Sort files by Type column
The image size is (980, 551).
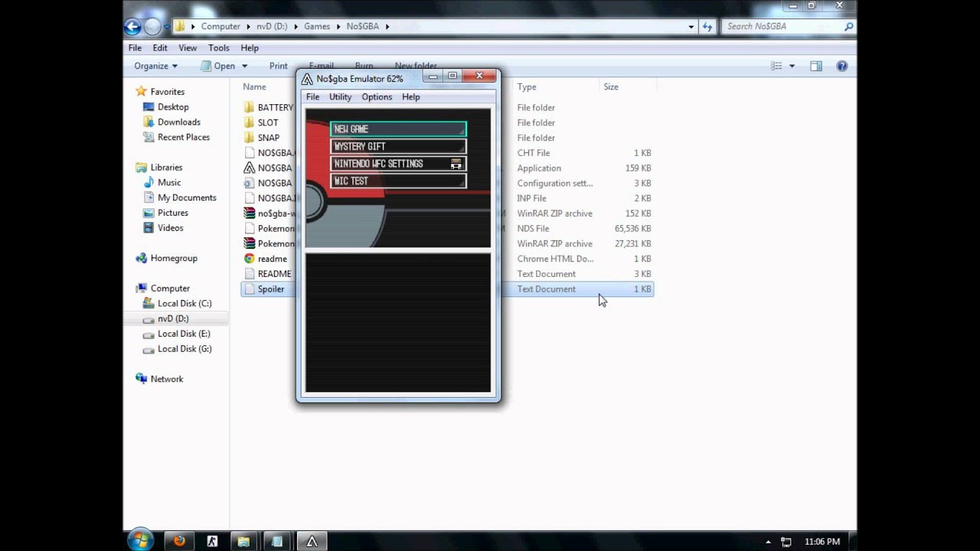point(526,87)
